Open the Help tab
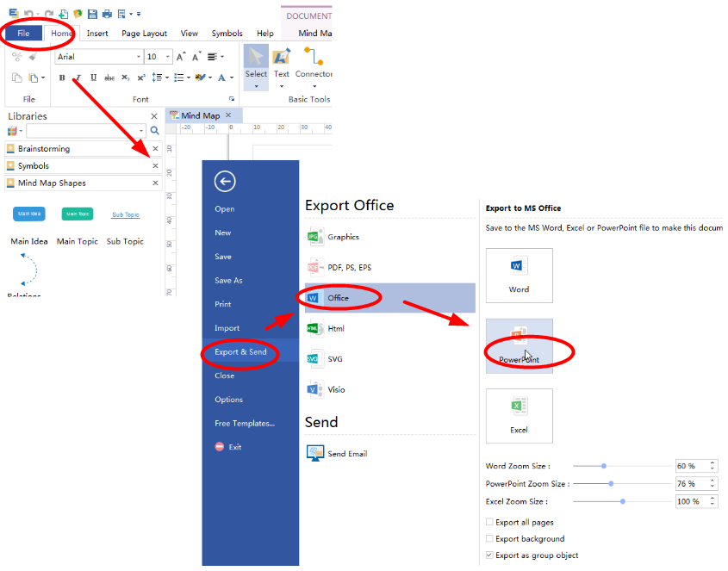728x571 pixels. point(265,34)
